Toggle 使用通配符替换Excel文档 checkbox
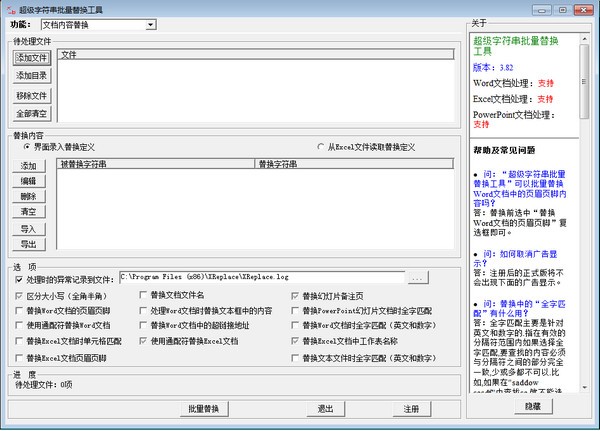The width and height of the screenshot is (600, 431). click(142, 341)
